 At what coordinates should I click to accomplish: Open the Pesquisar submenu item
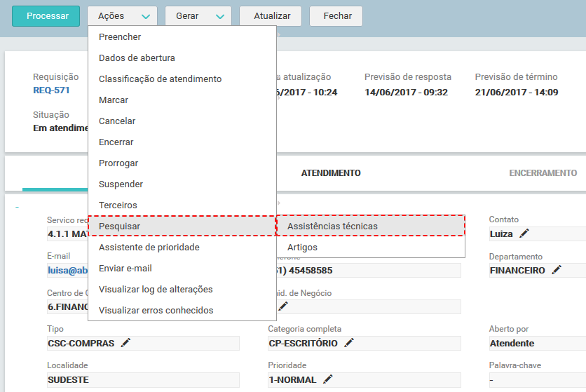pyautogui.click(x=182, y=227)
